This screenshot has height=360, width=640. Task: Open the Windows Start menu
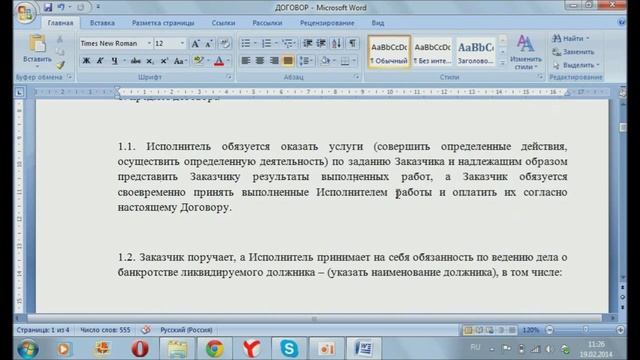[x=28, y=349]
